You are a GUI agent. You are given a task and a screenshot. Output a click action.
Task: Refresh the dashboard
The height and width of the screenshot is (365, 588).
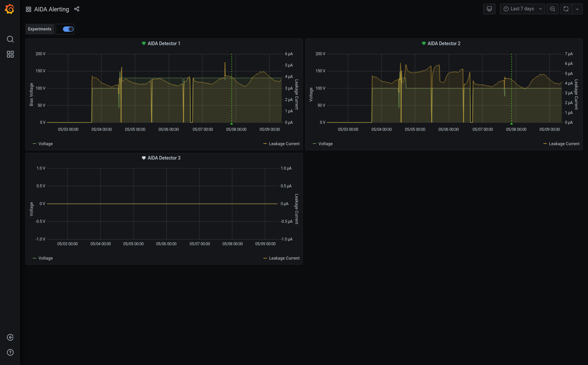coord(566,9)
